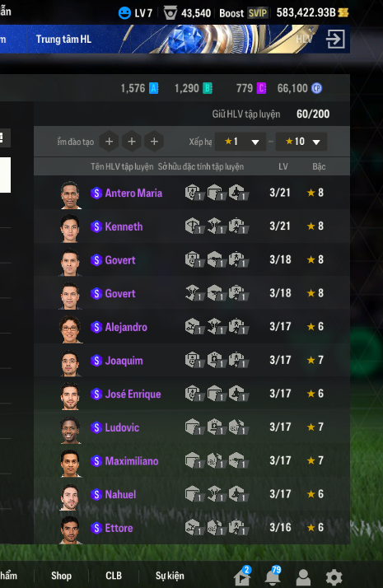Open the CLB menu item

(x=114, y=576)
